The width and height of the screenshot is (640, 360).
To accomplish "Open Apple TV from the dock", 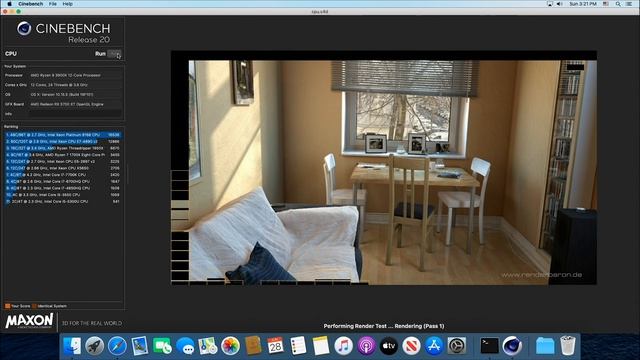I will pos(389,346).
